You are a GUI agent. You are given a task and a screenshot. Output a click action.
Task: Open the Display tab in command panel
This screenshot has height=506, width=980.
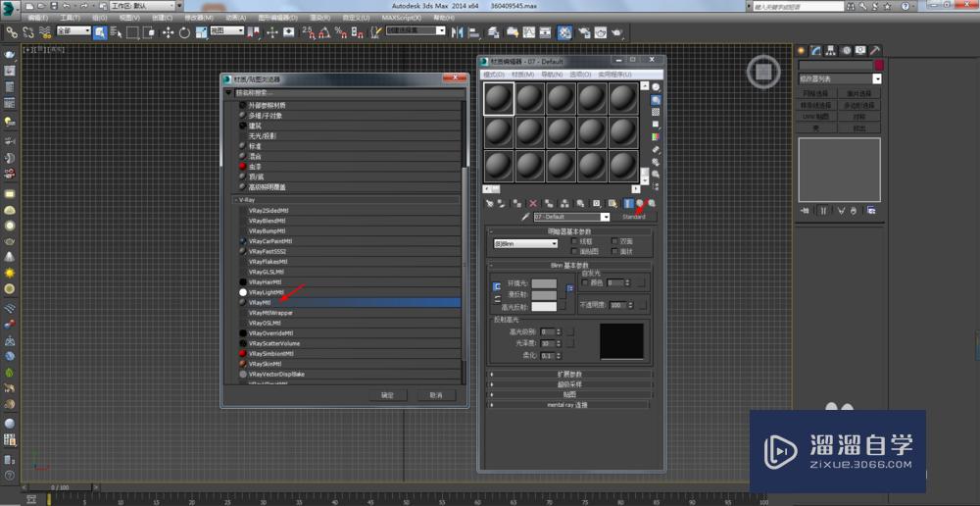coord(861,50)
